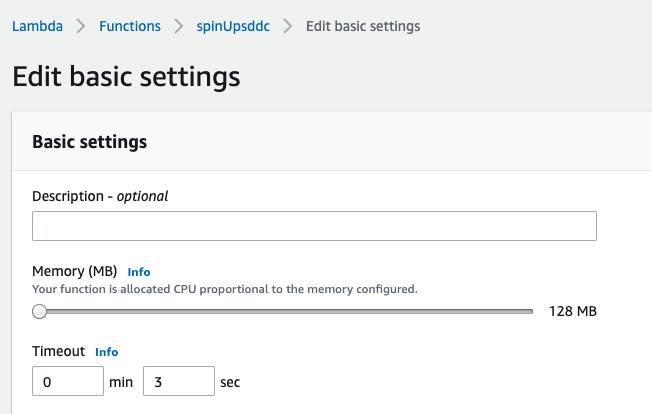Go to the Functions breadcrumb link
The width and height of the screenshot is (652, 414).
(x=130, y=26)
